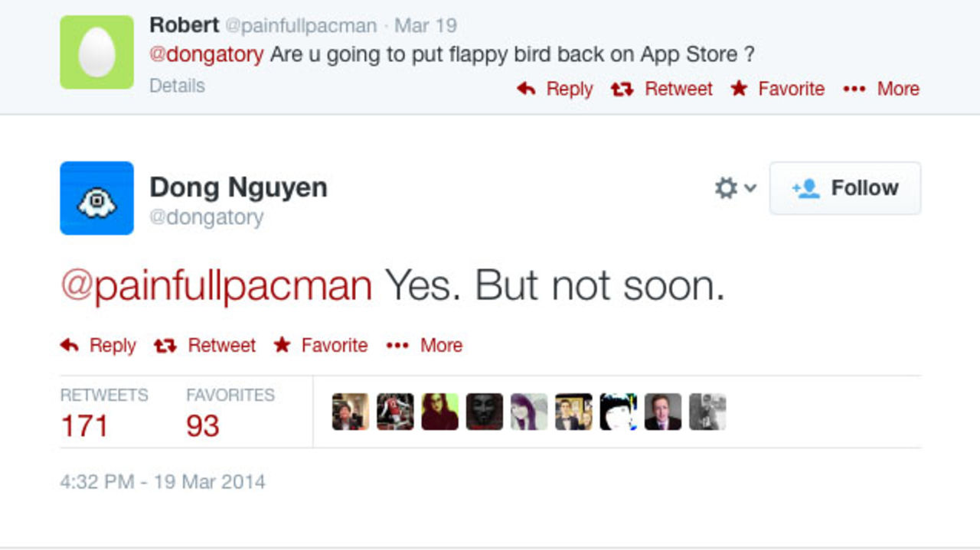The image size is (980, 550).
Task: Open the More ellipsis menu on Robert's tweet
Action: tap(855, 89)
